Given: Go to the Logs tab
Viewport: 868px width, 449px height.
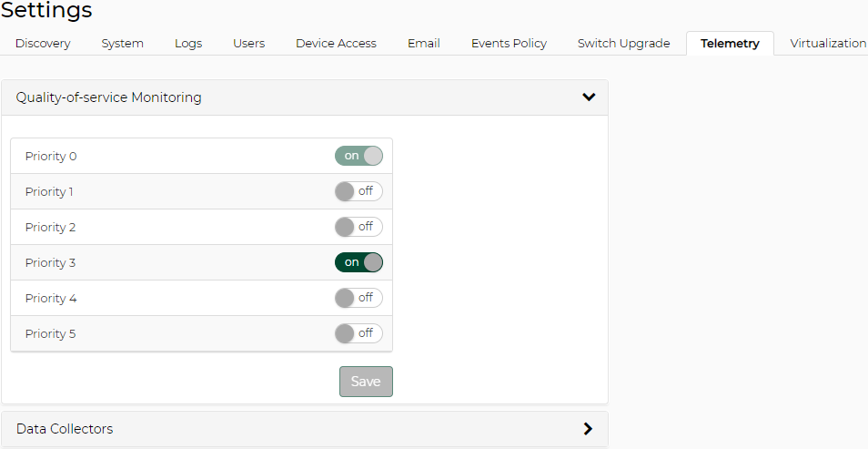Looking at the screenshot, I should coord(188,44).
